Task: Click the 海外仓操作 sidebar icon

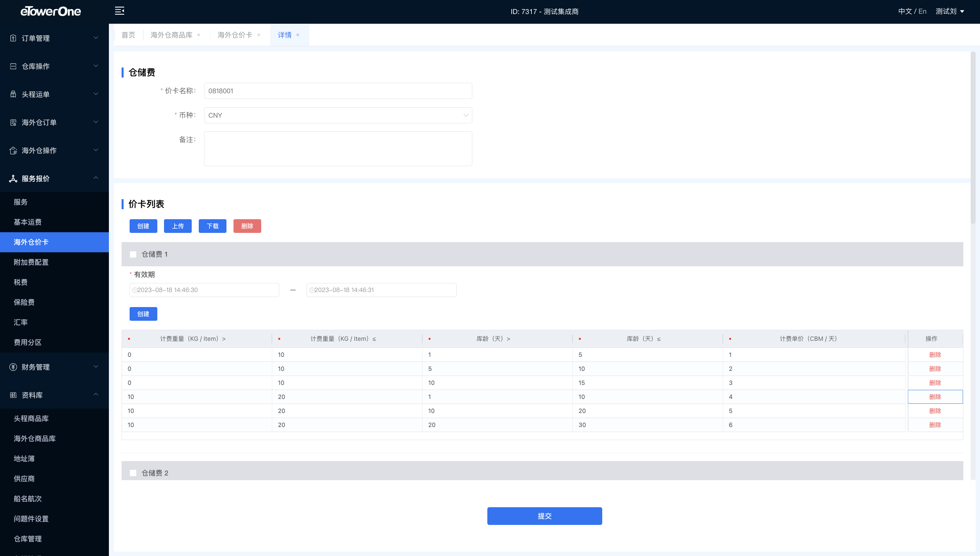Action: 13,150
